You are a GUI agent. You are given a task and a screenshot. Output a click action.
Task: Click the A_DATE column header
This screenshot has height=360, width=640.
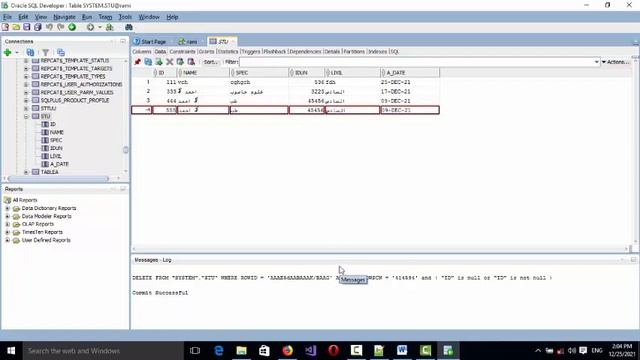coord(410,73)
